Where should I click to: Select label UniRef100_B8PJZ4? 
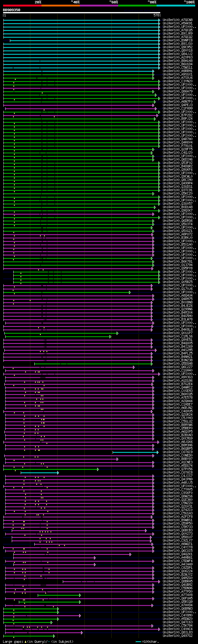click(178, 119)
